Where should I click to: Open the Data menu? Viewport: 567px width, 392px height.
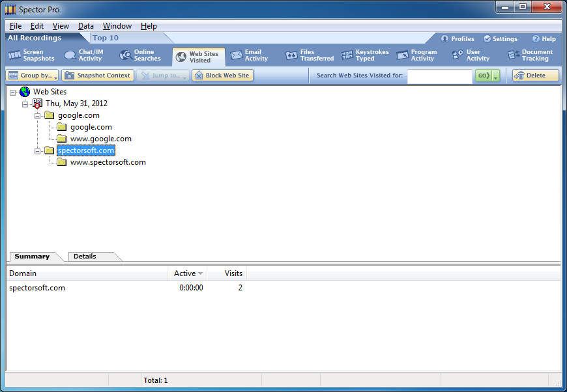(86, 26)
